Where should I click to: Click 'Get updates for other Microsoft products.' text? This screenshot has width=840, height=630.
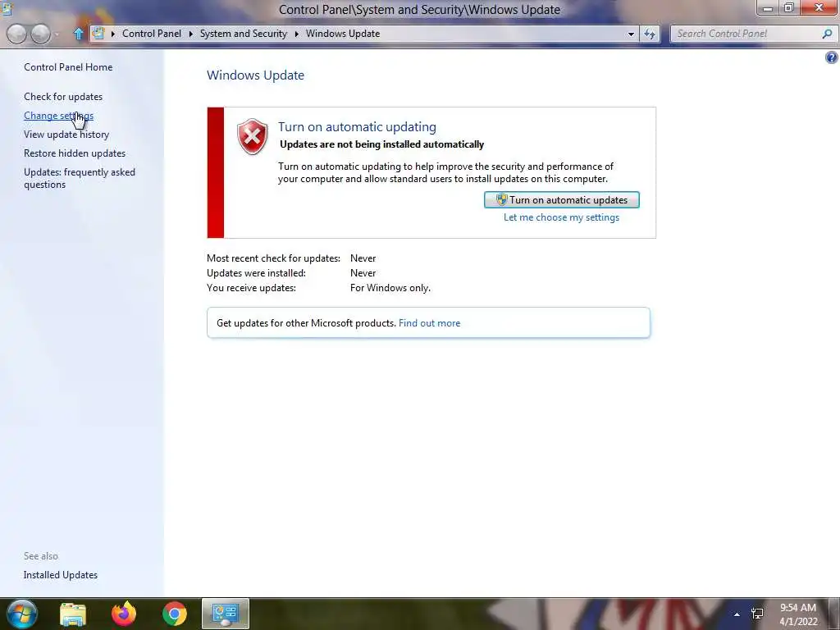click(x=306, y=323)
